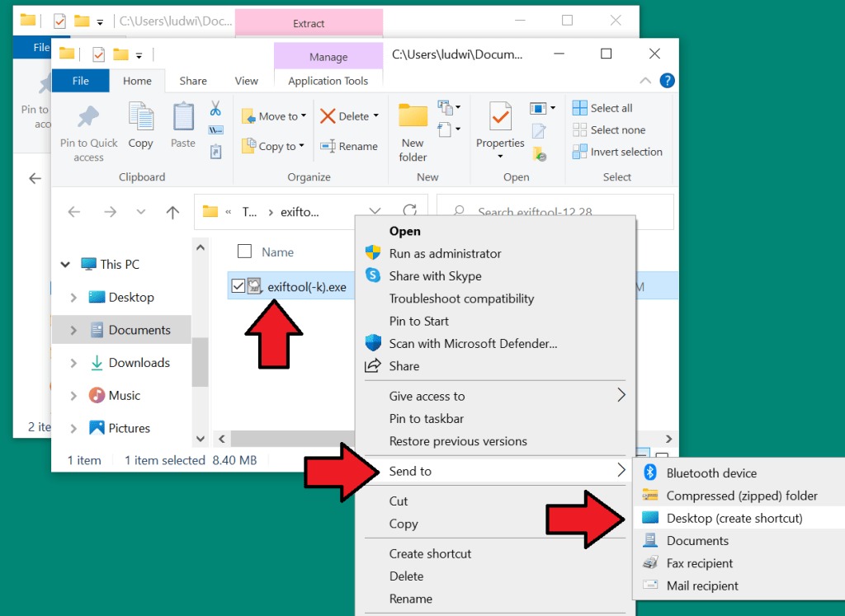Click the Copy icon in Clipboard group
845x616 pixels.
click(x=140, y=118)
